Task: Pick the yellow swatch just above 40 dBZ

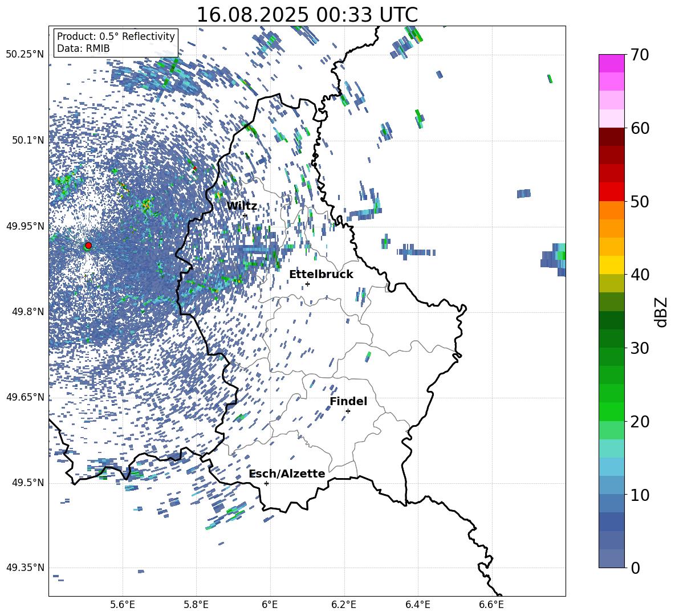Action: 612,265
